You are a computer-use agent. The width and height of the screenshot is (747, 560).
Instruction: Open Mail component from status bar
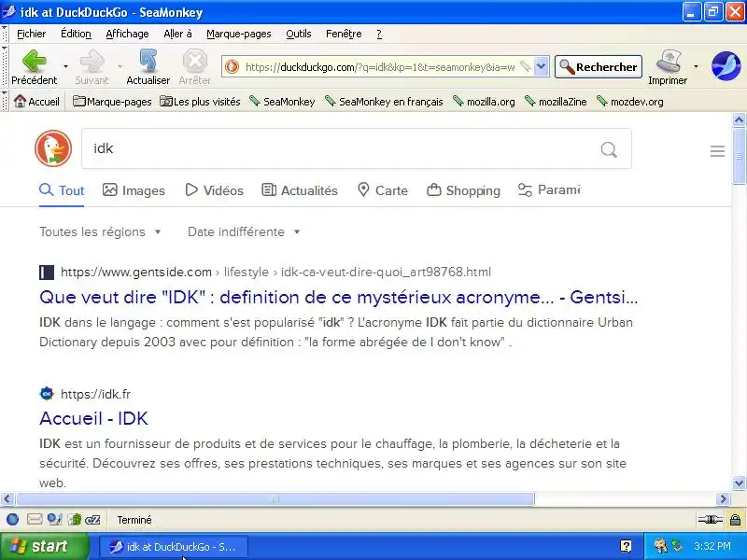coord(35,520)
